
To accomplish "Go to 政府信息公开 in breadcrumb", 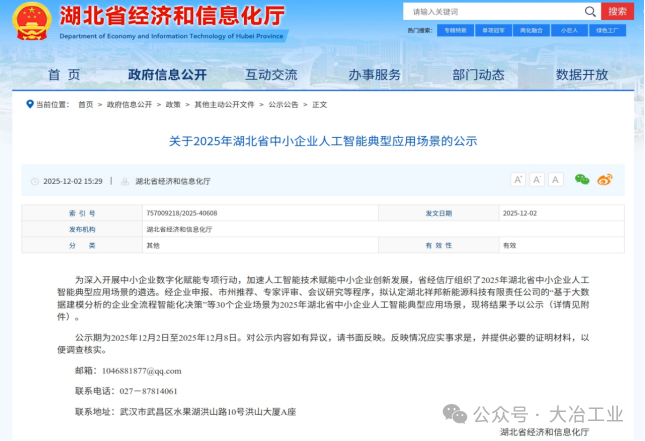I will (130, 105).
